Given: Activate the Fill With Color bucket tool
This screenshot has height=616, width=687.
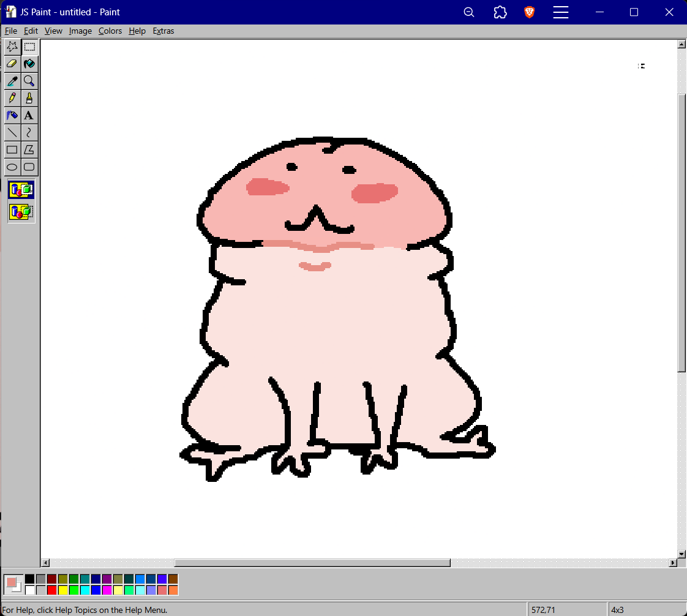Looking at the screenshot, I should point(29,64).
